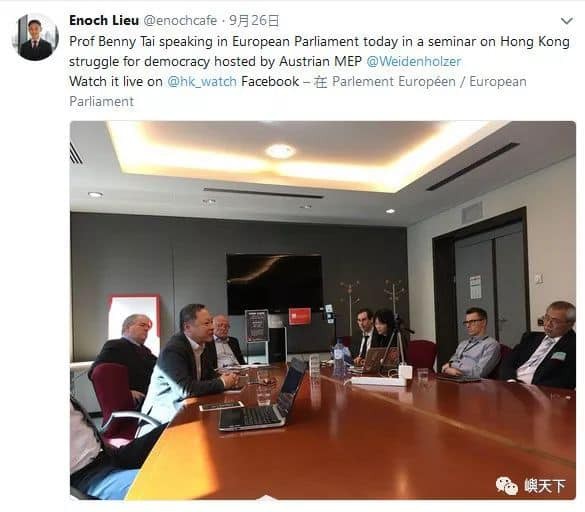Screen dimensions: 585x512
Task: Click the 嗅天下 watermark text
Action: 544,486
